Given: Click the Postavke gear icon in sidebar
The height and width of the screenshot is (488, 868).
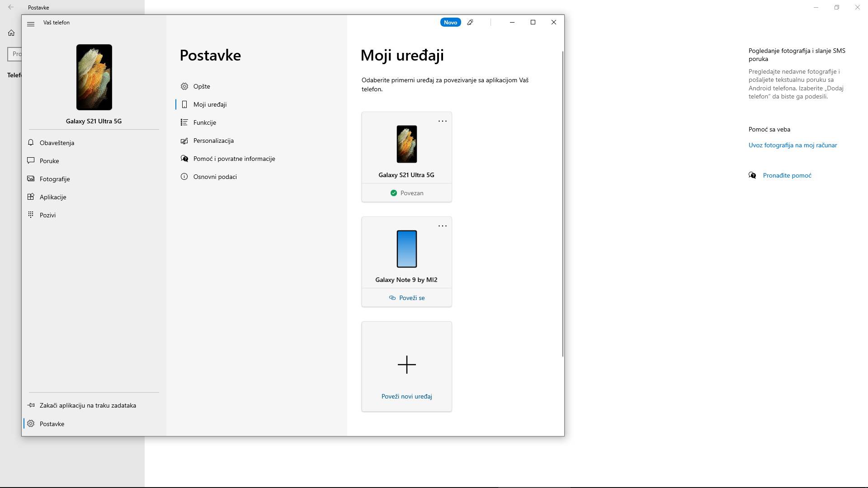Looking at the screenshot, I should (31, 423).
